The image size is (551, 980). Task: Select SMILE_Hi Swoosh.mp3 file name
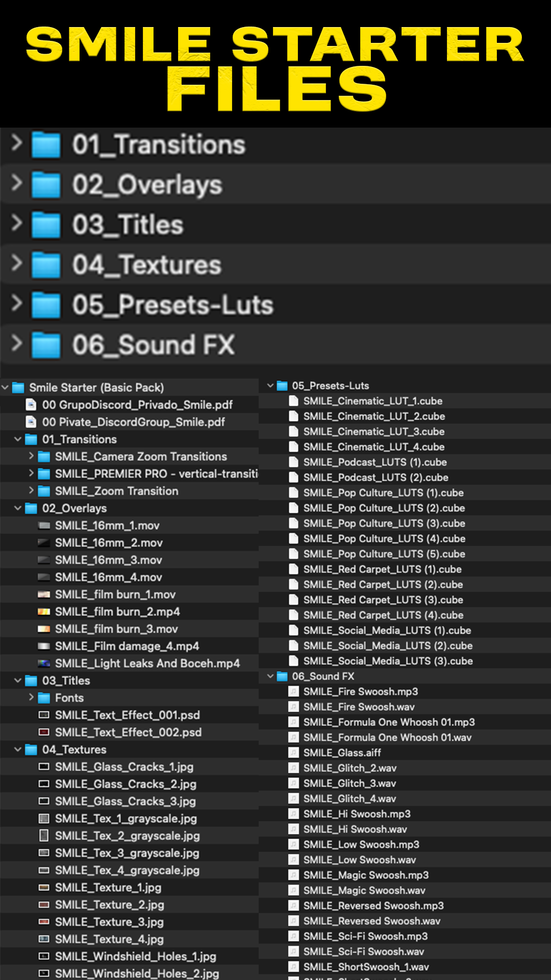357,814
